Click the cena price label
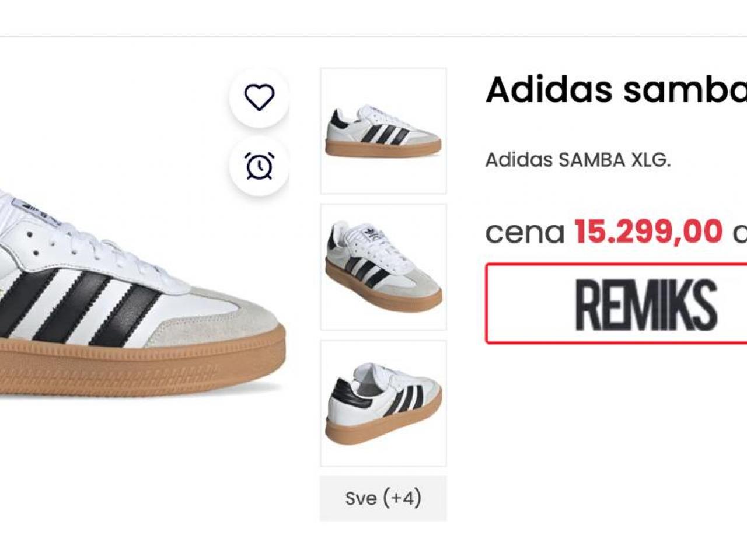 (x=525, y=232)
